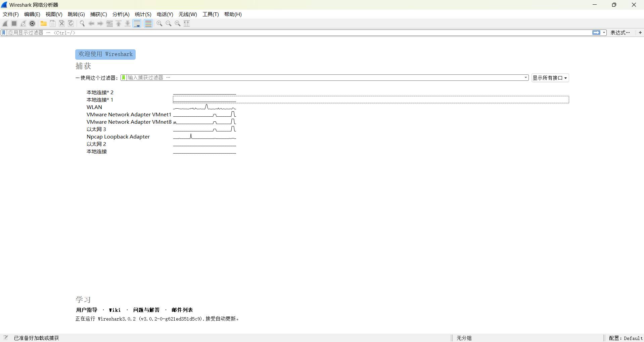The height and width of the screenshot is (342, 644).
Task: Select interface 本地连接* 1
Action: (100, 100)
